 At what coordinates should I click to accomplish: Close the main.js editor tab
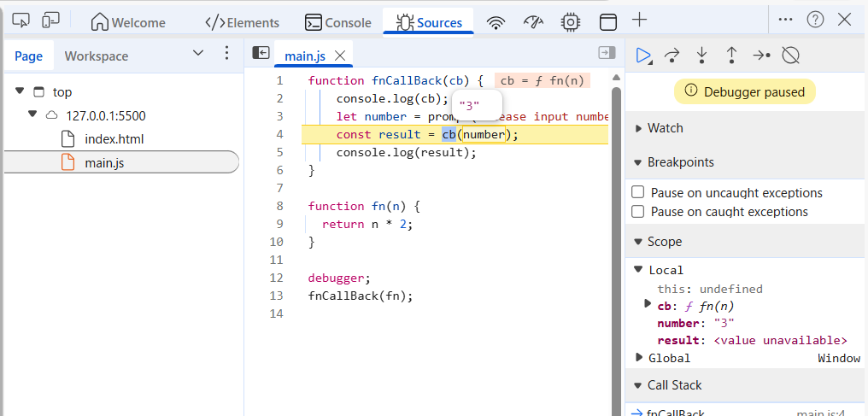point(340,56)
